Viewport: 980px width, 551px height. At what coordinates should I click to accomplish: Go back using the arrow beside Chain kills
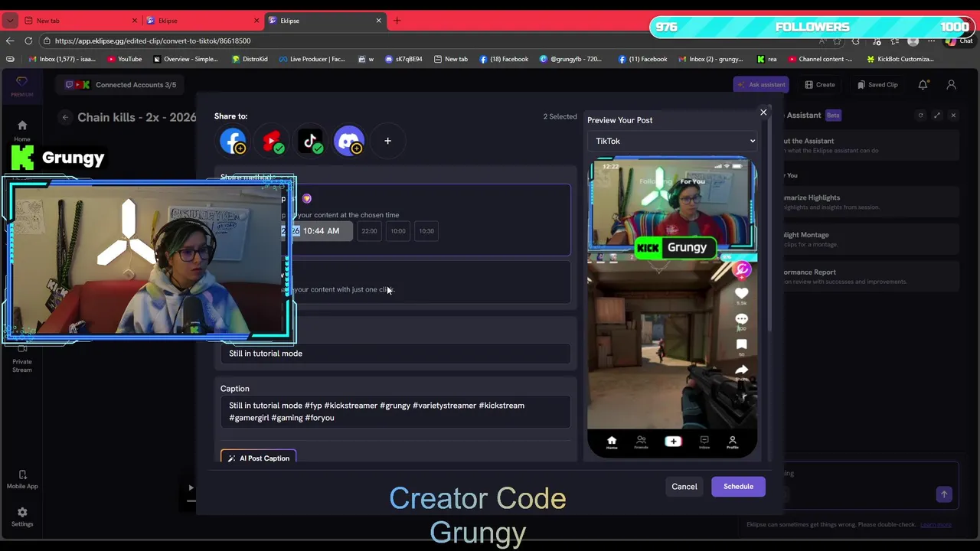[x=66, y=118]
